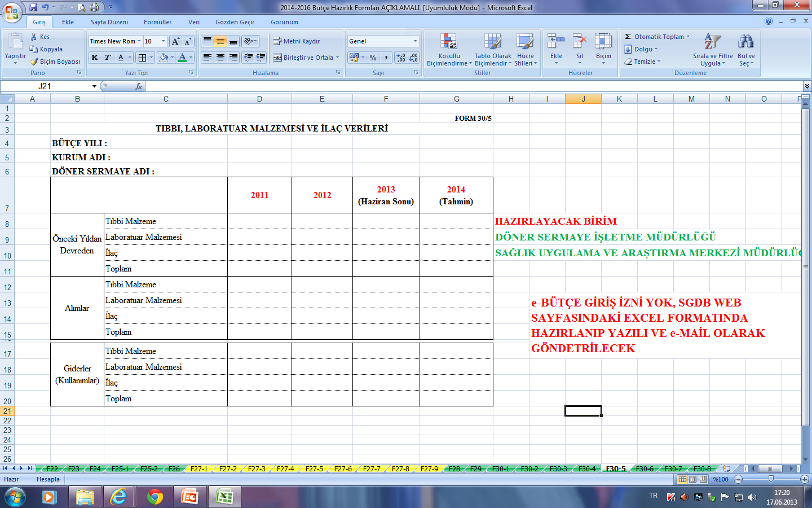Switch to Formüller tab

click(158, 22)
